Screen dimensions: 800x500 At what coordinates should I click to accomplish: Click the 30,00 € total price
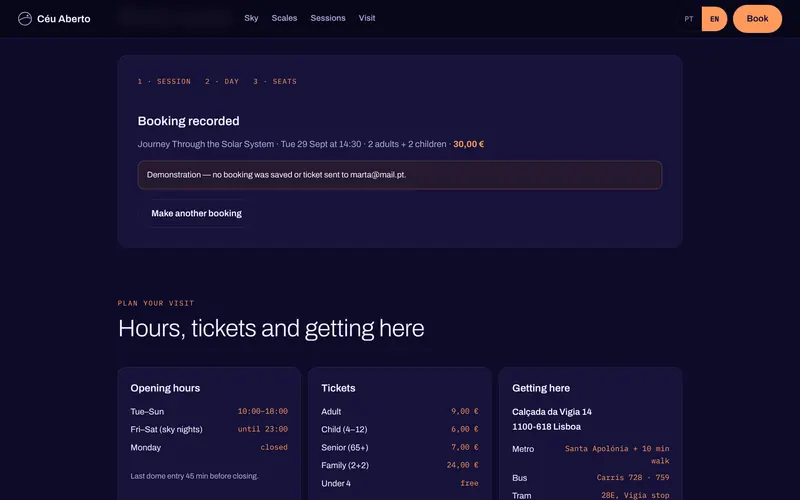point(468,144)
